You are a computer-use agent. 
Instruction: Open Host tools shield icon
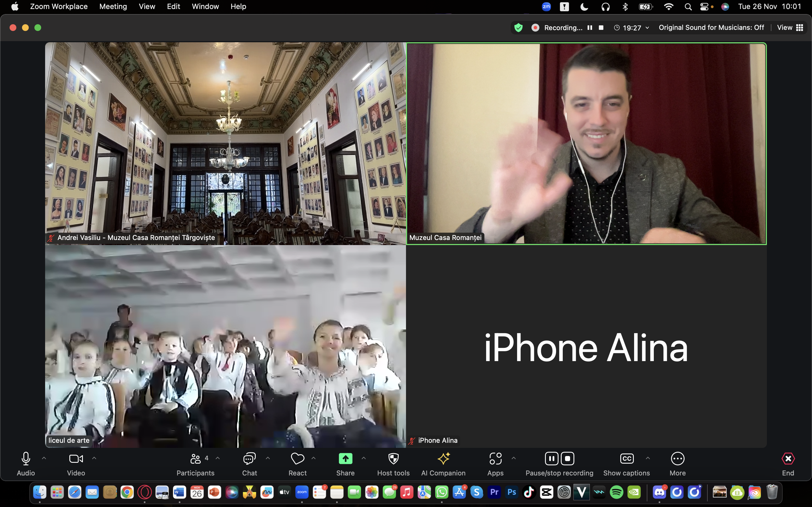click(393, 464)
